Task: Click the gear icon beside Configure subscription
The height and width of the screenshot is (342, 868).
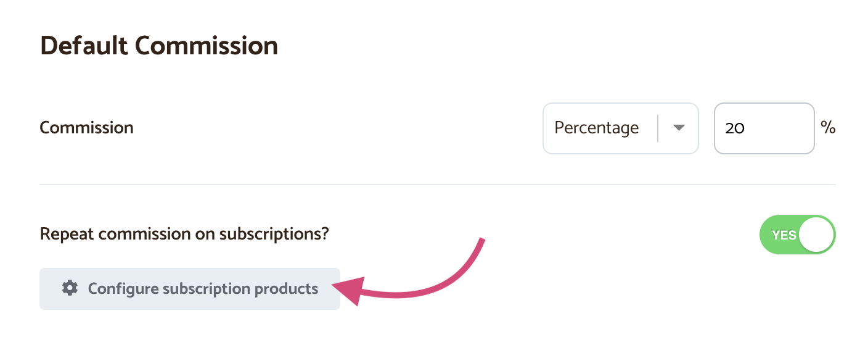Action: 70,288
